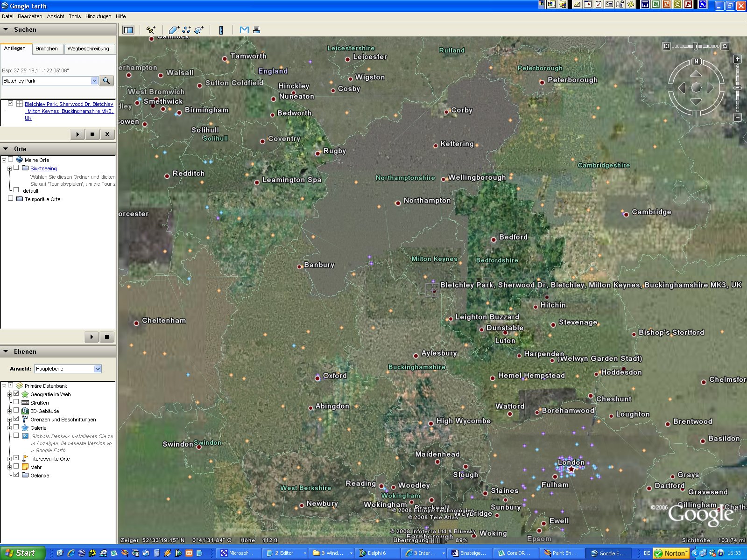Open the Sightseeing folder link

pyautogui.click(x=43, y=168)
